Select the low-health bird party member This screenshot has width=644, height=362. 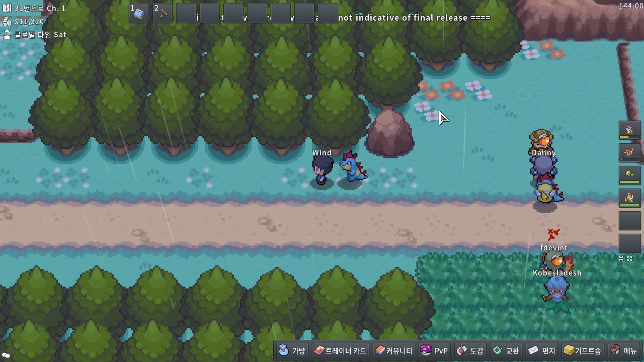click(629, 153)
